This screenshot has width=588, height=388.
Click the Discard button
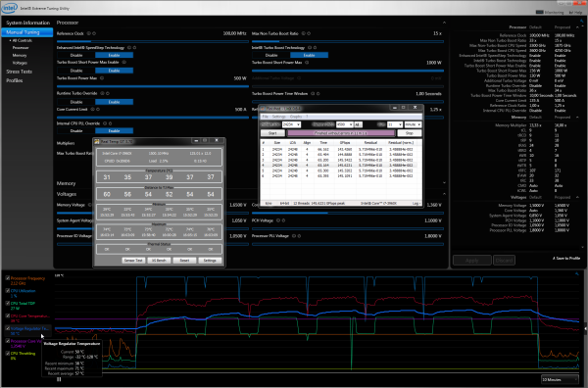504,261
